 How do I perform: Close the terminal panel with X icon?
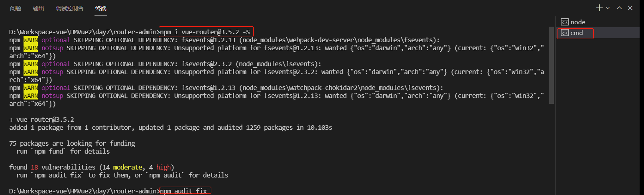click(630, 8)
